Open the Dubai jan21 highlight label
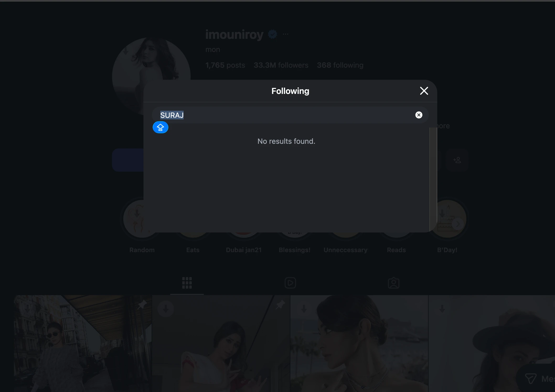This screenshot has height=392, width=555. click(x=244, y=250)
